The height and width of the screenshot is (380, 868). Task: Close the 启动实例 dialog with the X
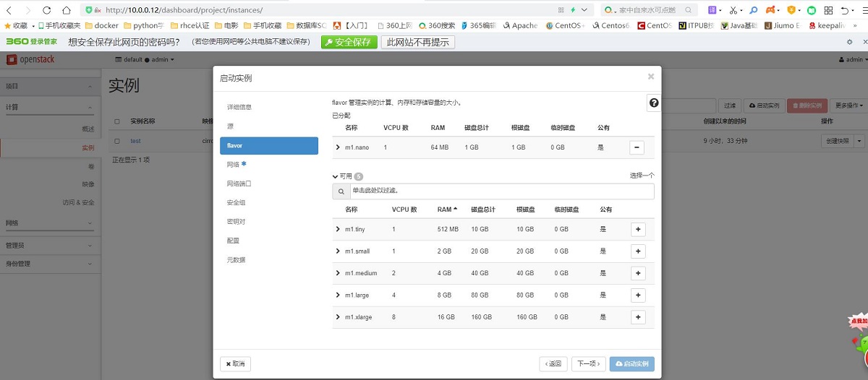click(x=651, y=76)
